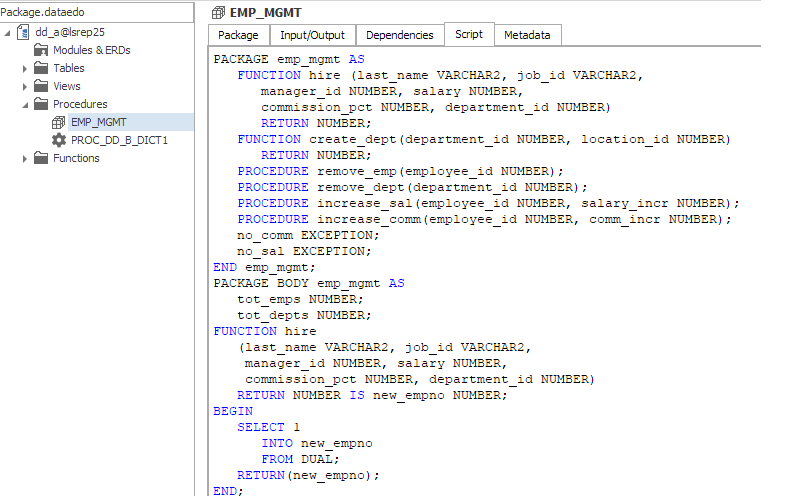Collapse the Procedures tree node
Viewport: 800px width, 496px height.
[26, 104]
